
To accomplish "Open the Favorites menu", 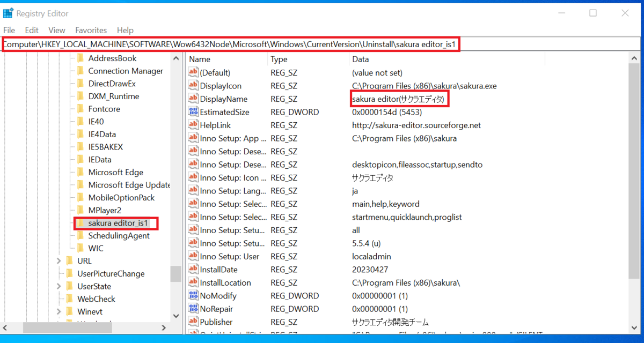I will (91, 31).
